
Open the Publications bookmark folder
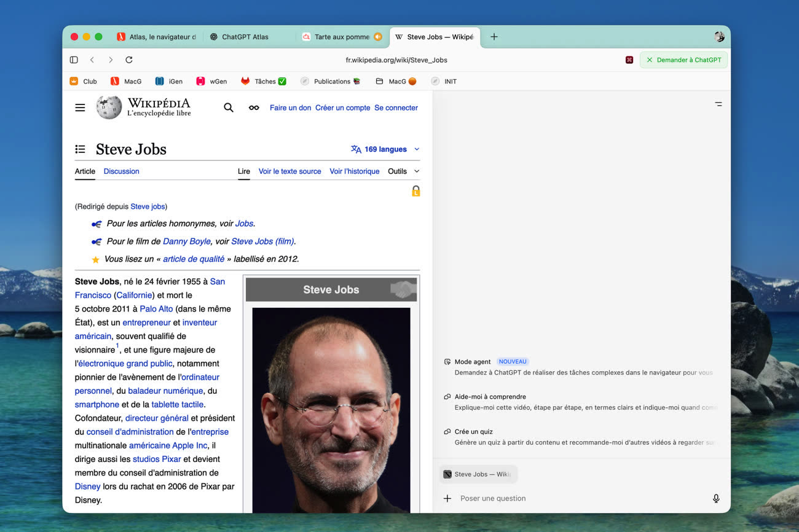pyautogui.click(x=330, y=81)
